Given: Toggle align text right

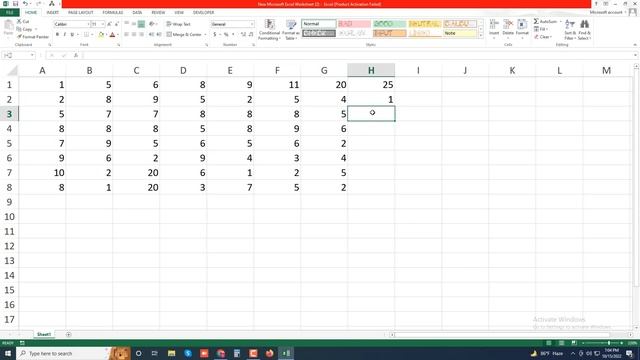Looking at the screenshot, I should click(141, 35).
